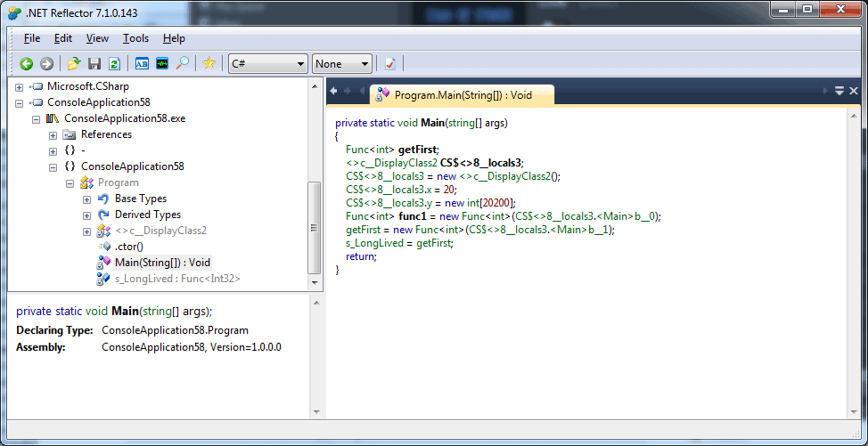Open the None optimization dropdown
This screenshot has width=868, height=446.
click(341, 64)
